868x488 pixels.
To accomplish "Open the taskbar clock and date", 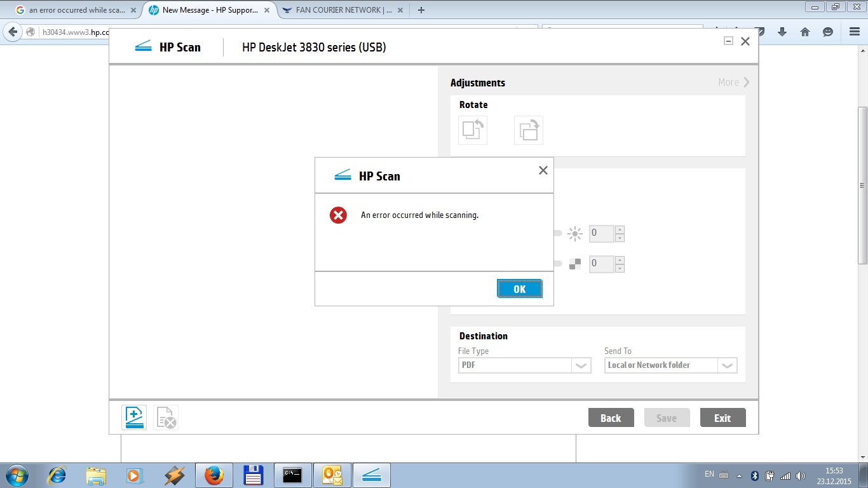I will (x=834, y=475).
